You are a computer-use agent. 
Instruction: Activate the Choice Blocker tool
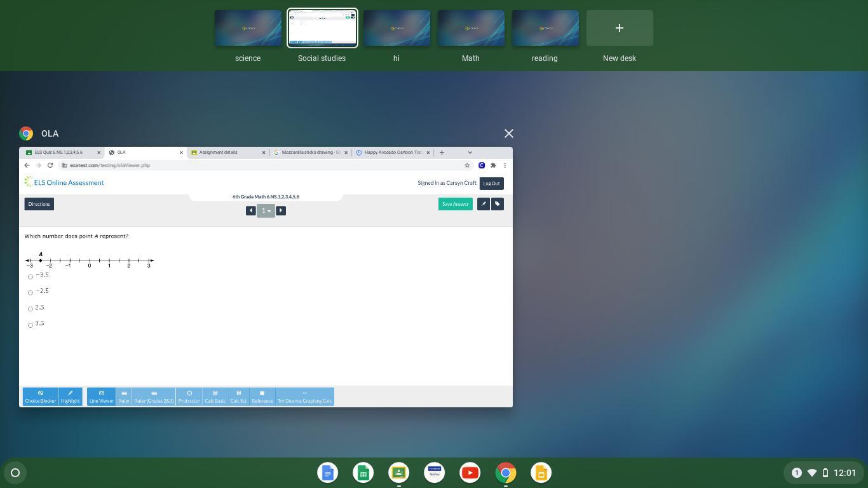coord(40,396)
